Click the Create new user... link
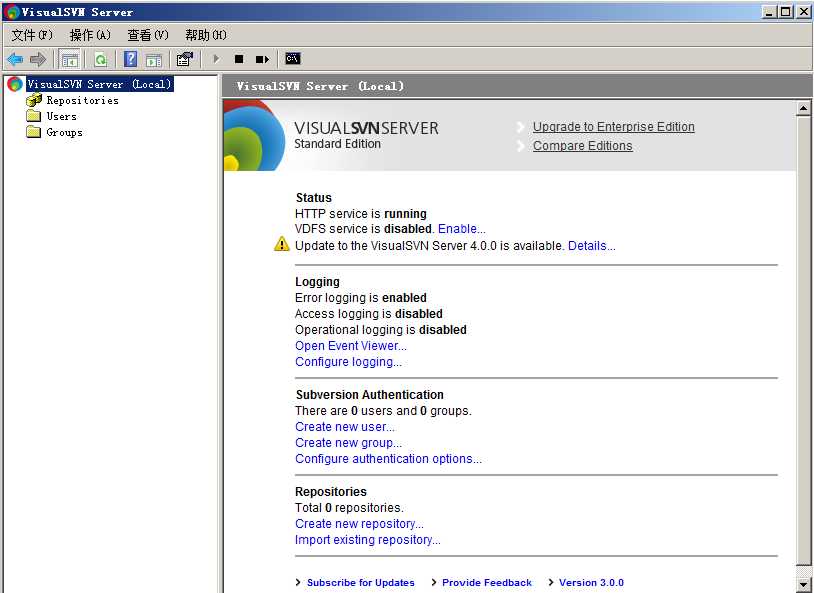 345,427
